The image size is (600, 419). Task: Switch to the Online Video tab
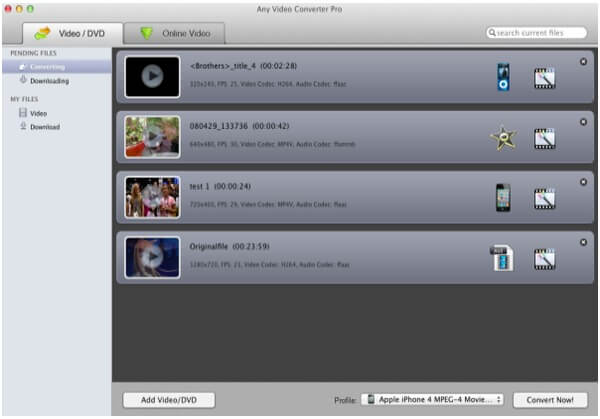pos(174,33)
